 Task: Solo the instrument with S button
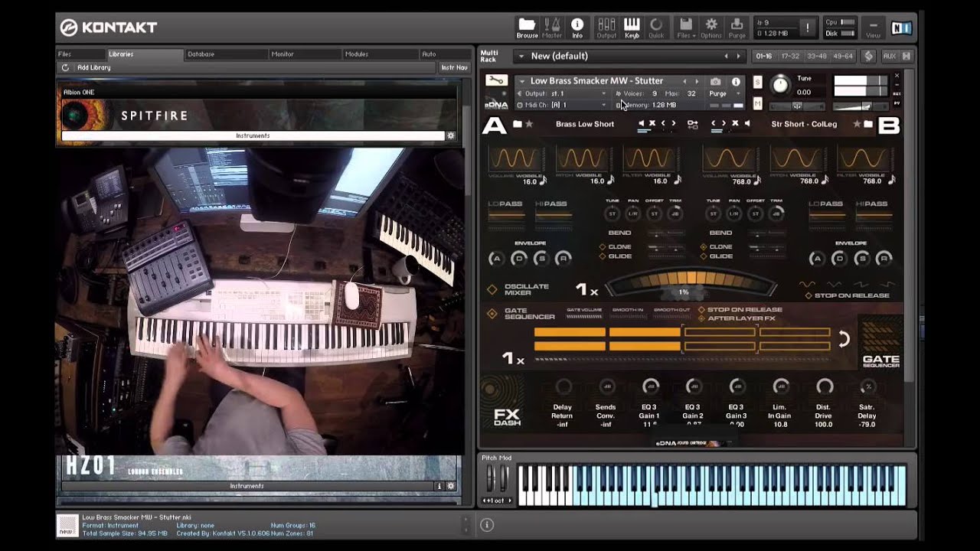point(757,82)
